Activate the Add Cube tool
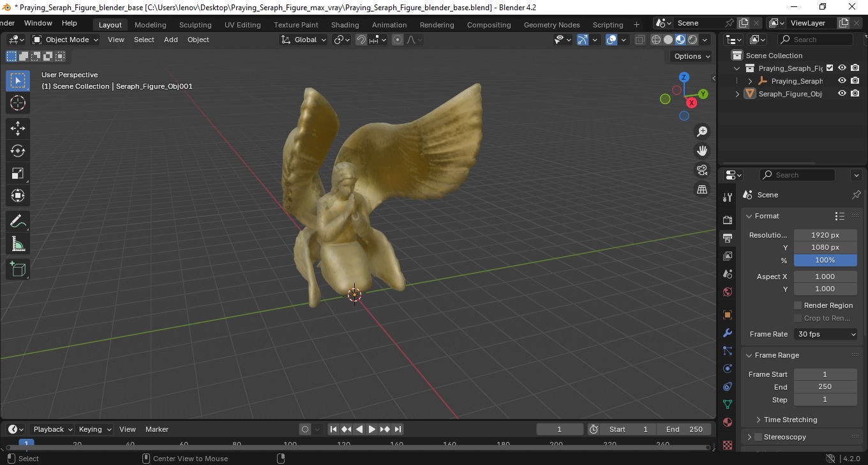This screenshot has width=868, height=465. (18, 270)
